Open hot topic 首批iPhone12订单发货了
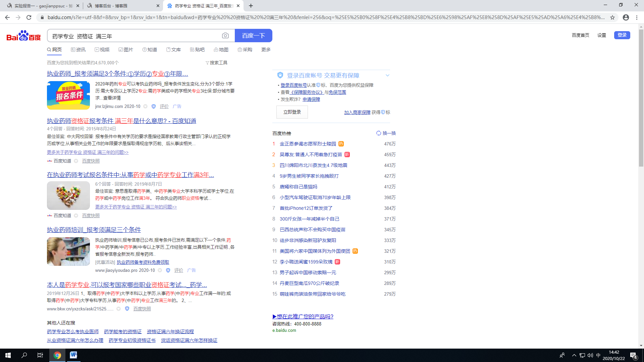The image size is (644, 362). pyautogui.click(x=306, y=208)
